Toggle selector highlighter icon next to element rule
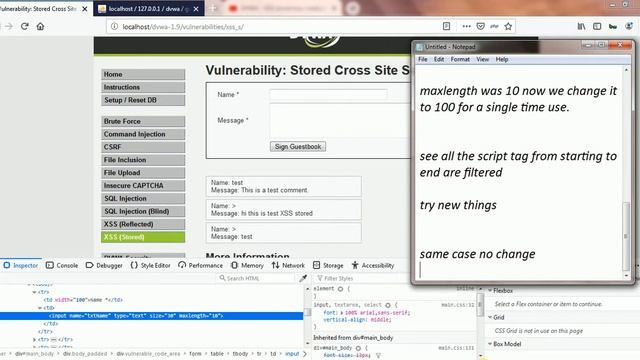The height and width of the screenshot is (360, 640). click(340, 289)
